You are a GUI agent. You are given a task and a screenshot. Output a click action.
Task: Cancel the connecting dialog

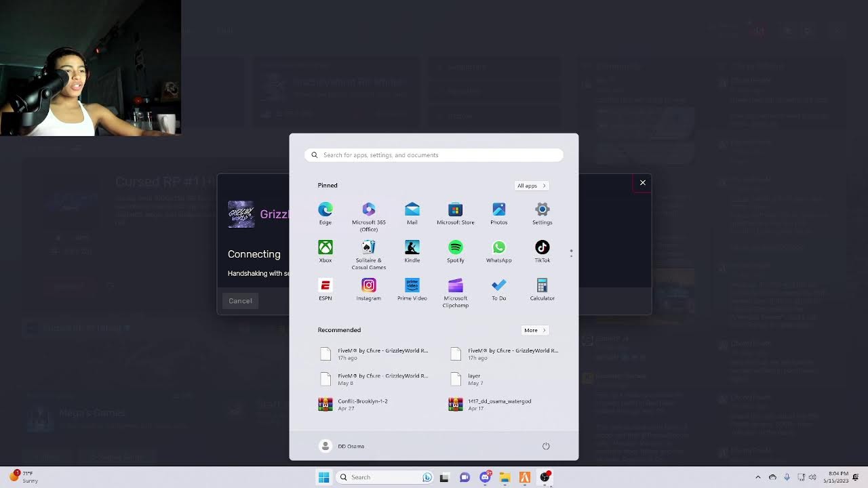(240, 301)
